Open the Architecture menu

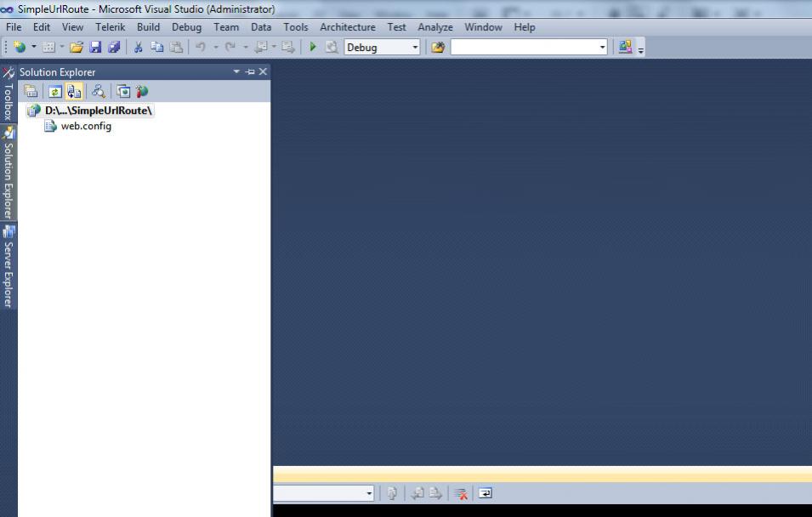click(348, 27)
